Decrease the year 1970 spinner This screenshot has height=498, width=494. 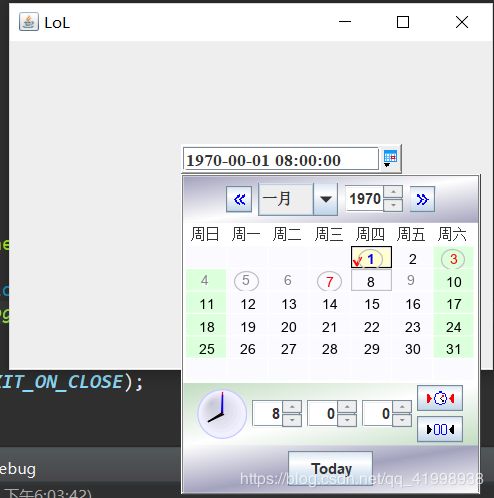click(393, 205)
